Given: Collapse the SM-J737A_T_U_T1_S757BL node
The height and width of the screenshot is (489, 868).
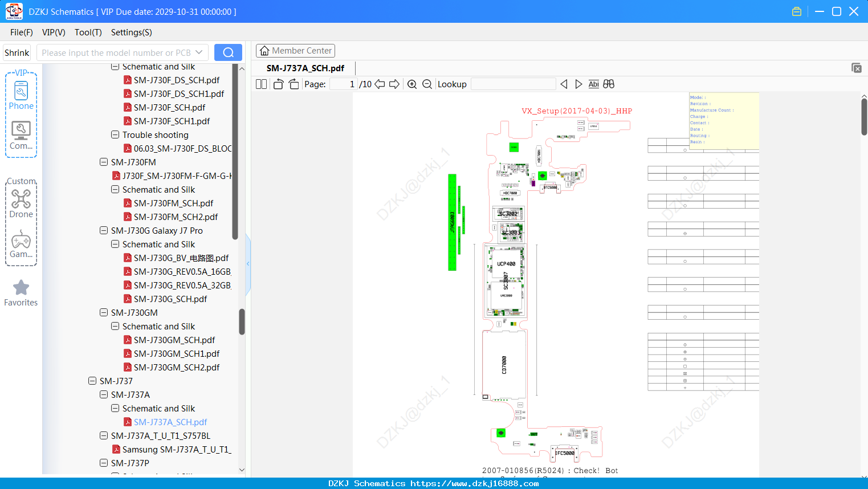Looking at the screenshot, I should click(104, 436).
